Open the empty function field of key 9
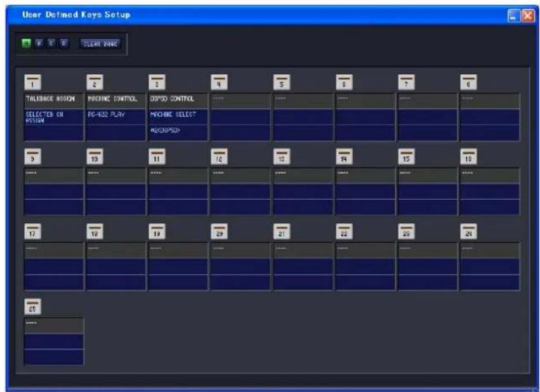The width and height of the screenshot is (540, 392). click(54, 176)
